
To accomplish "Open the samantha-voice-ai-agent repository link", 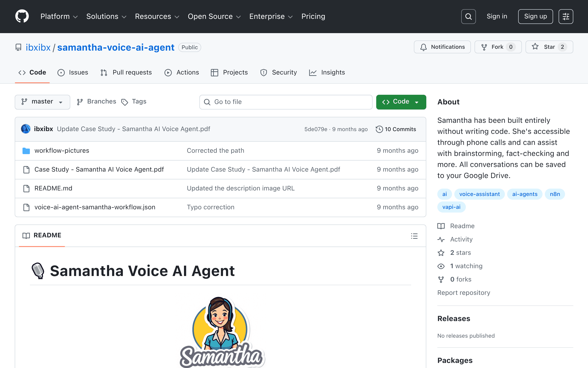I will 116,47.
